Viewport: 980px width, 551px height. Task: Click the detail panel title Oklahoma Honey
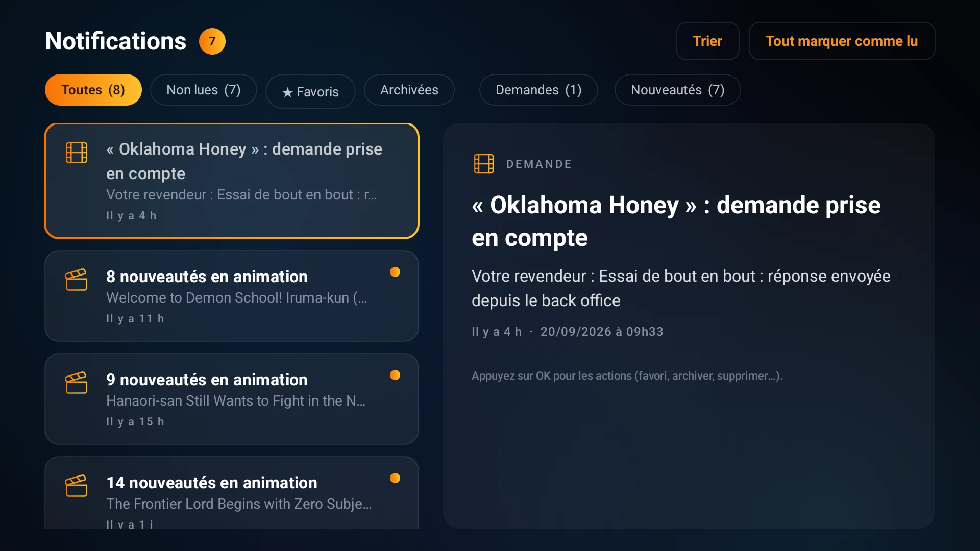[x=676, y=221]
